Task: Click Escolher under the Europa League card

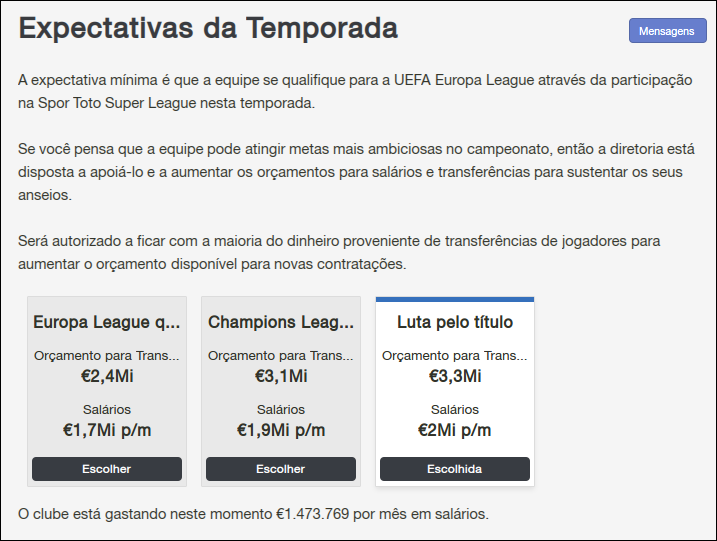Action: point(107,469)
